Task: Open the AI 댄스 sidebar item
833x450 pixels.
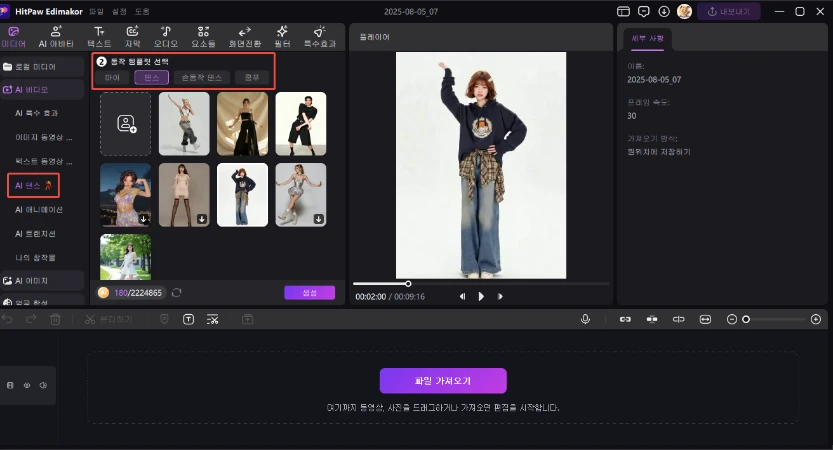Action: [33, 185]
